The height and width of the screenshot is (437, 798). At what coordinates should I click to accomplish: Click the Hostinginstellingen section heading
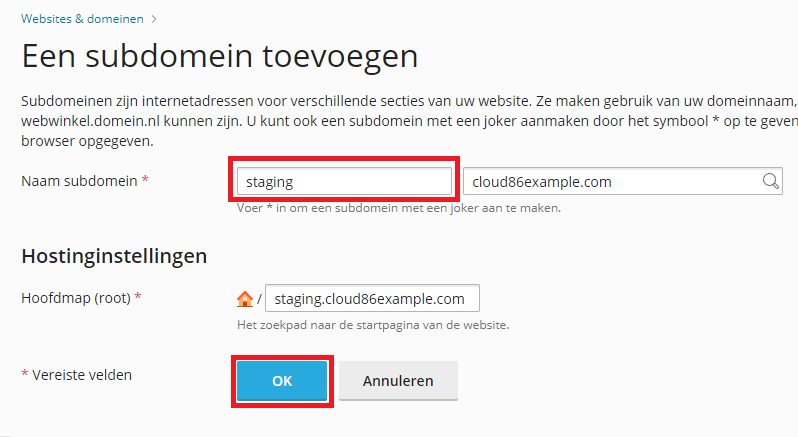tap(114, 256)
